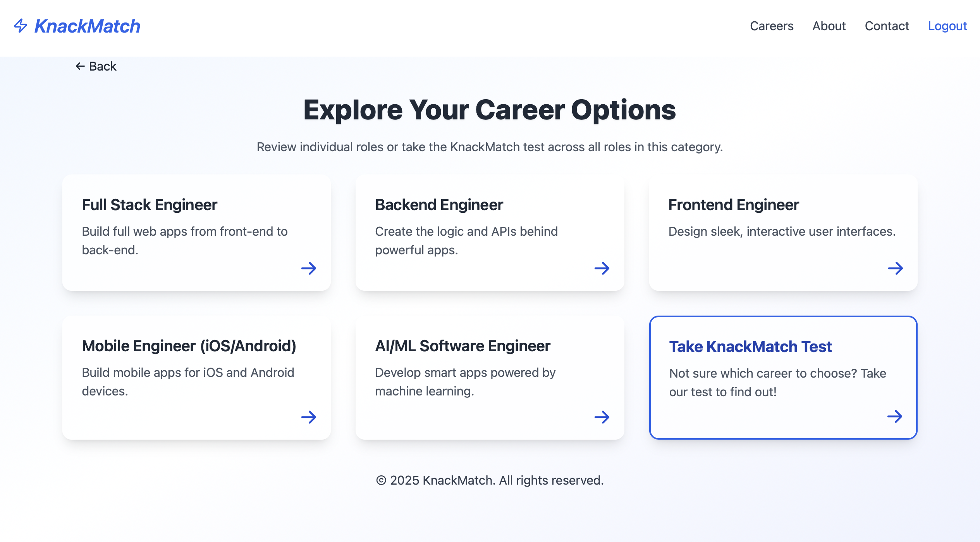Click the Logout link
Screen dimensions: 980x542
tap(947, 26)
